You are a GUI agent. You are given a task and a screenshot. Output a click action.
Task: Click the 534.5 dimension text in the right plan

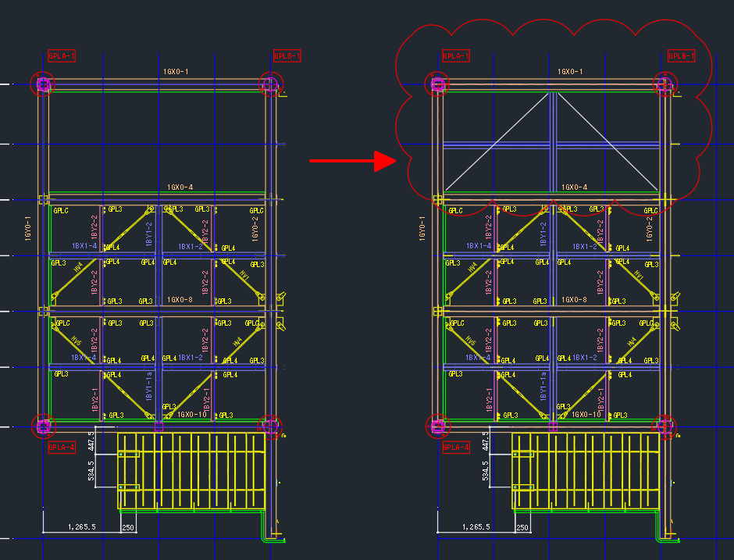pyautogui.click(x=485, y=470)
